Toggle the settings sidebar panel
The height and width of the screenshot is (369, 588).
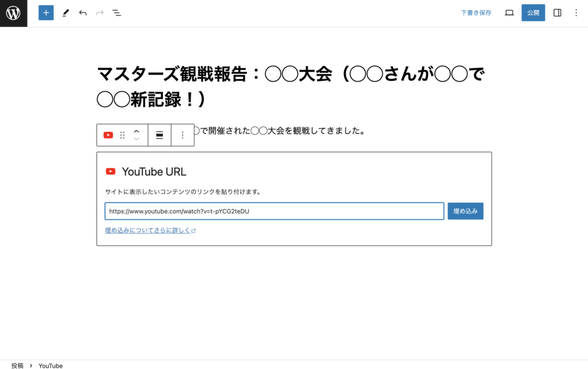tap(557, 13)
